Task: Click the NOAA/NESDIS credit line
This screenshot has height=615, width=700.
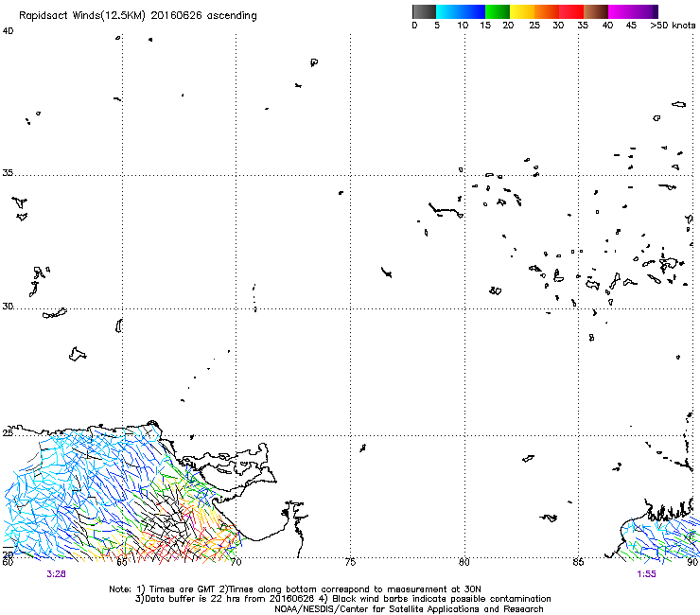Action: click(409, 609)
